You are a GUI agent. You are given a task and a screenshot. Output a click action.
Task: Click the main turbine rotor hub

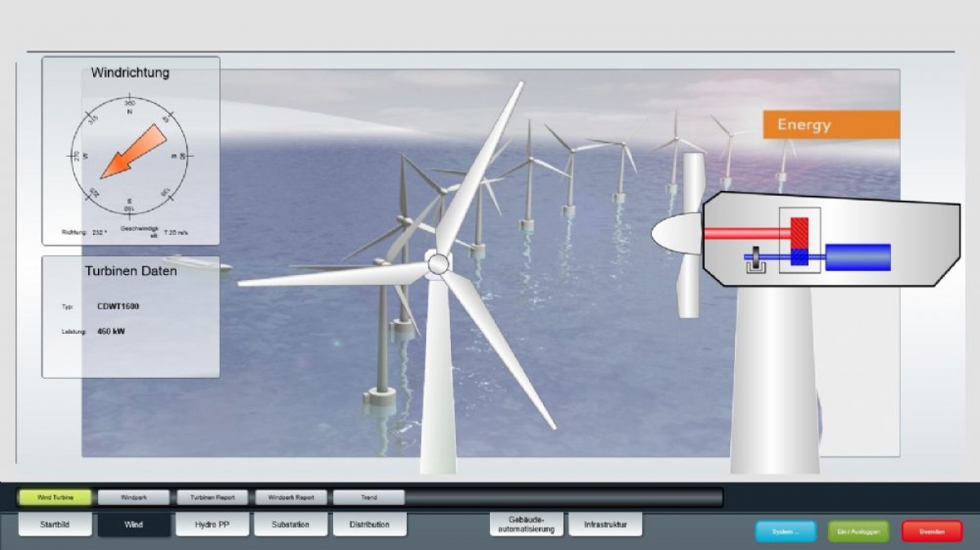(x=439, y=264)
